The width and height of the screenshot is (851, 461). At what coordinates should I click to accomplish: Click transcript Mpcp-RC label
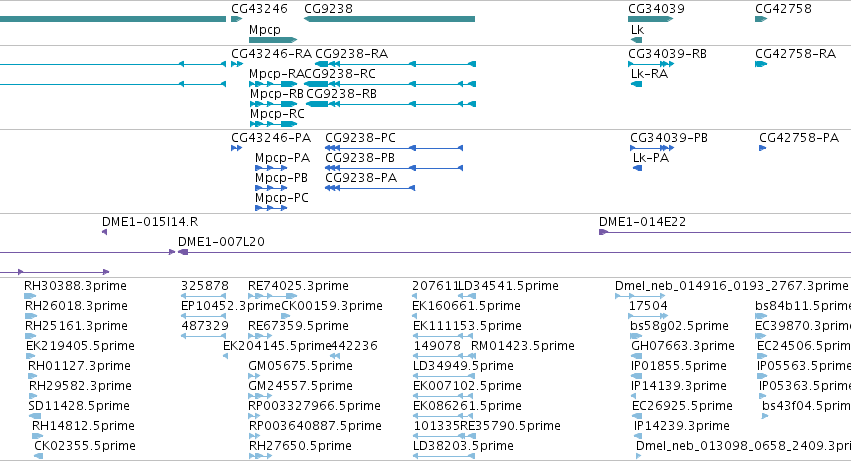coord(277,114)
